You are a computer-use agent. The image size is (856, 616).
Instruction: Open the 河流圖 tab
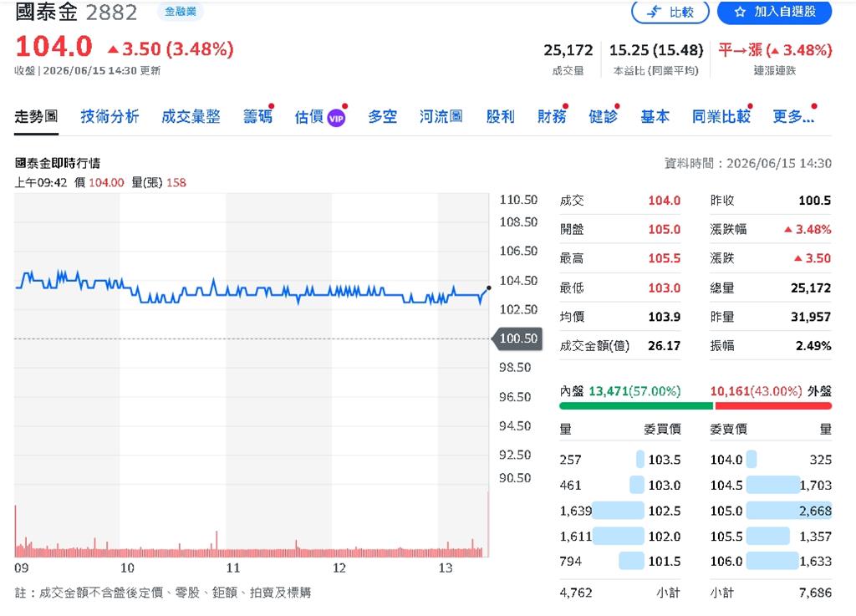pos(441,116)
